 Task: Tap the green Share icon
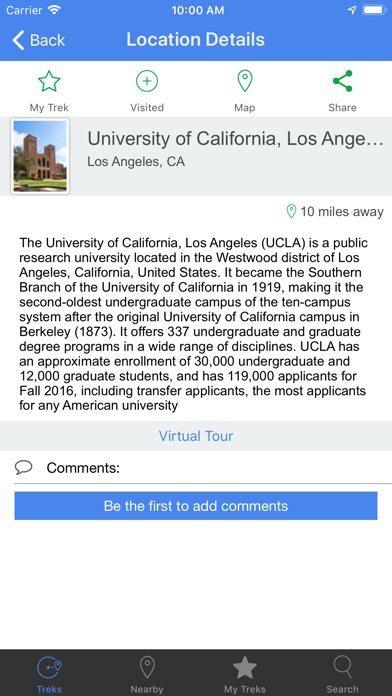(342, 81)
